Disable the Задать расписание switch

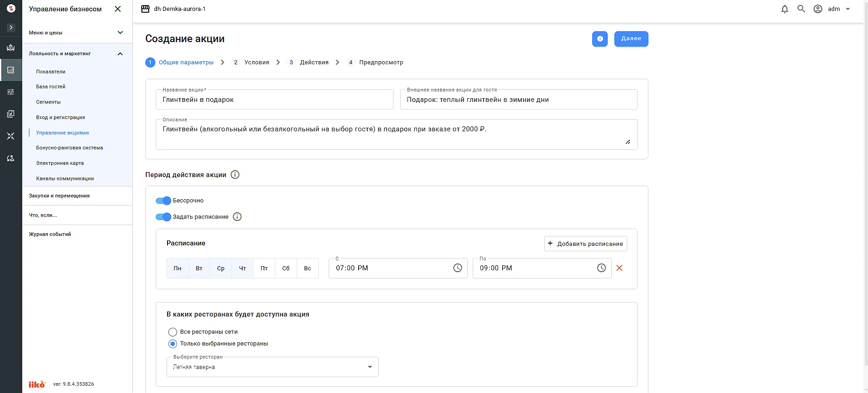coord(163,217)
